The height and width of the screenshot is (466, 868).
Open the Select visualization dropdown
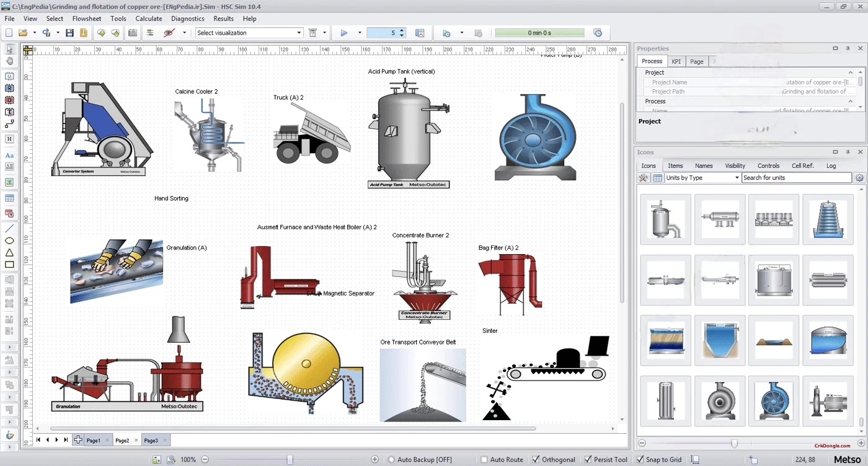pyautogui.click(x=298, y=32)
